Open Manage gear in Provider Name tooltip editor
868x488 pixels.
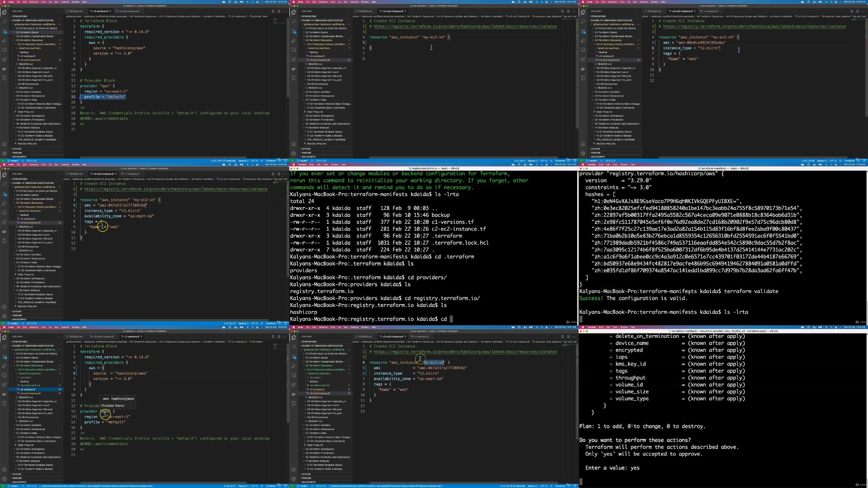pos(4,479)
